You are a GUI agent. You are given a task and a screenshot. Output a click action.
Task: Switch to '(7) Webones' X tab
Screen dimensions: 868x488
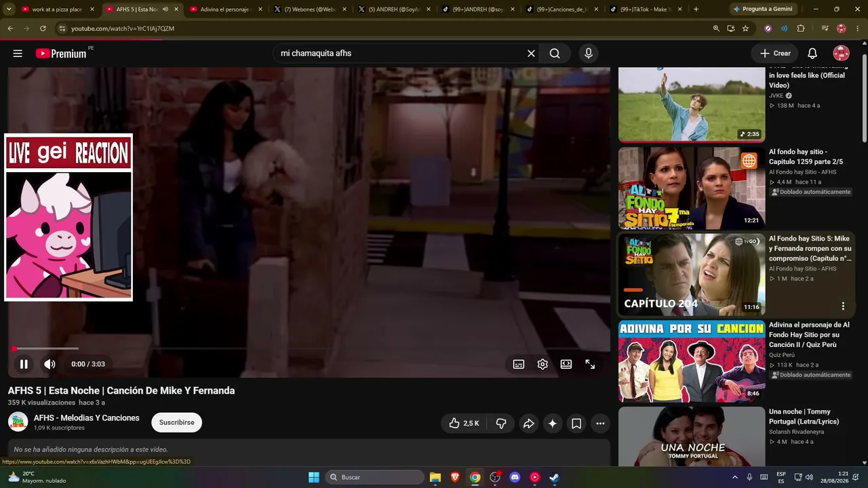pos(311,9)
